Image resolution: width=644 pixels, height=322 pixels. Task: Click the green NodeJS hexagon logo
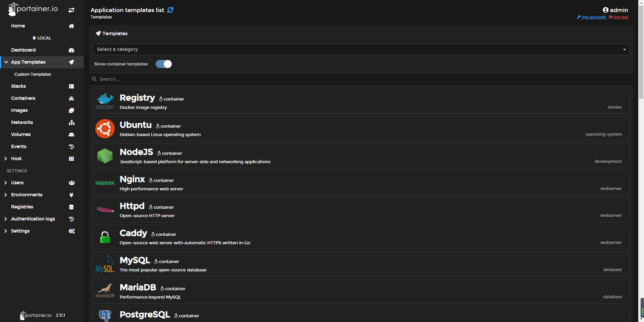pos(105,156)
